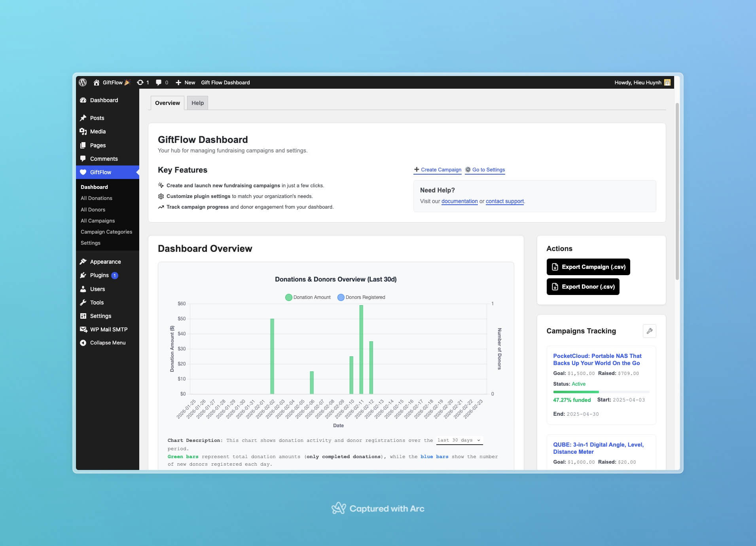The height and width of the screenshot is (546, 756).
Task: Select GiftFlow Dashboard submenu item
Action: click(94, 187)
